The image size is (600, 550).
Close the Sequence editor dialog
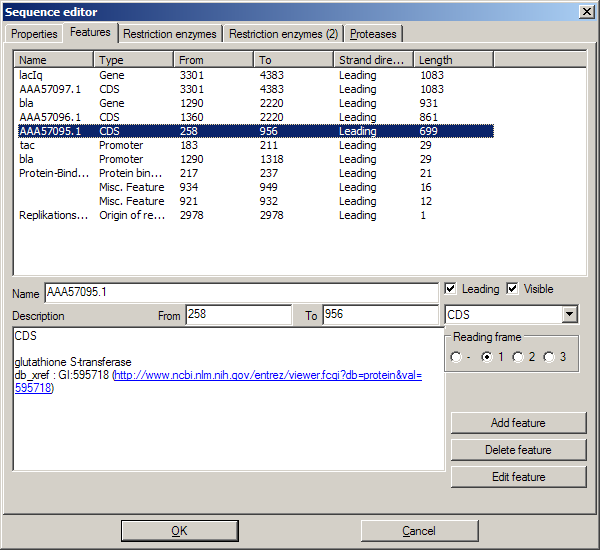tap(587, 11)
